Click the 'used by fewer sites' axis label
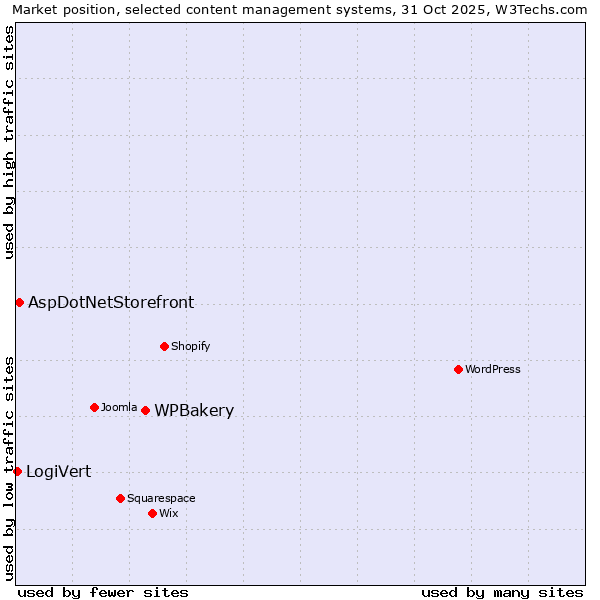Screen dimensions: 600x600 [x=103, y=592]
